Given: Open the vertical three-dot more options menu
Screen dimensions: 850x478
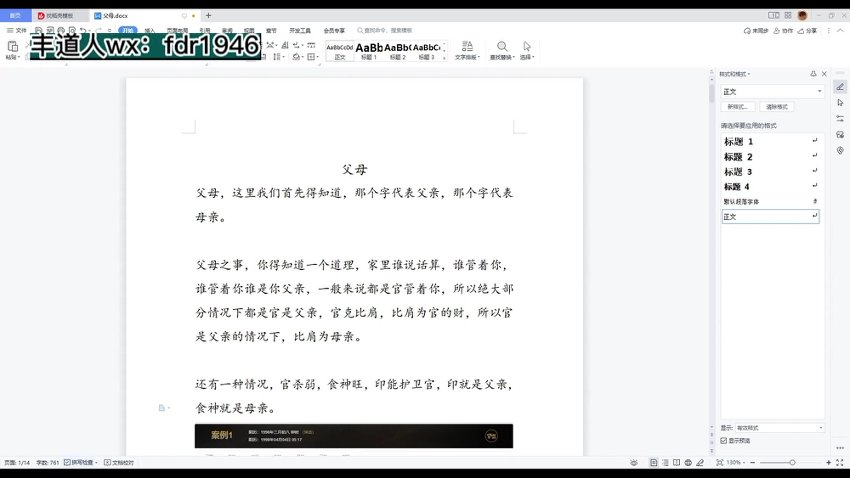Looking at the screenshot, I should tap(828, 31).
